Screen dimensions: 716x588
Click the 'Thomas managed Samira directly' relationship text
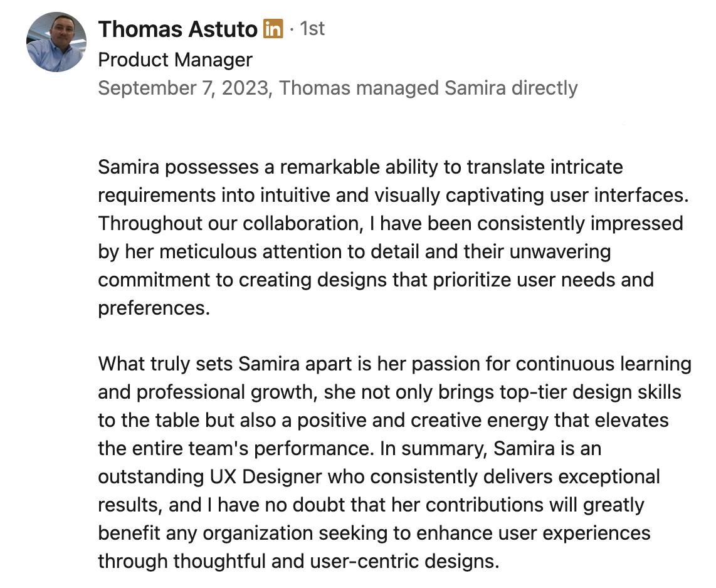coord(428,88)
